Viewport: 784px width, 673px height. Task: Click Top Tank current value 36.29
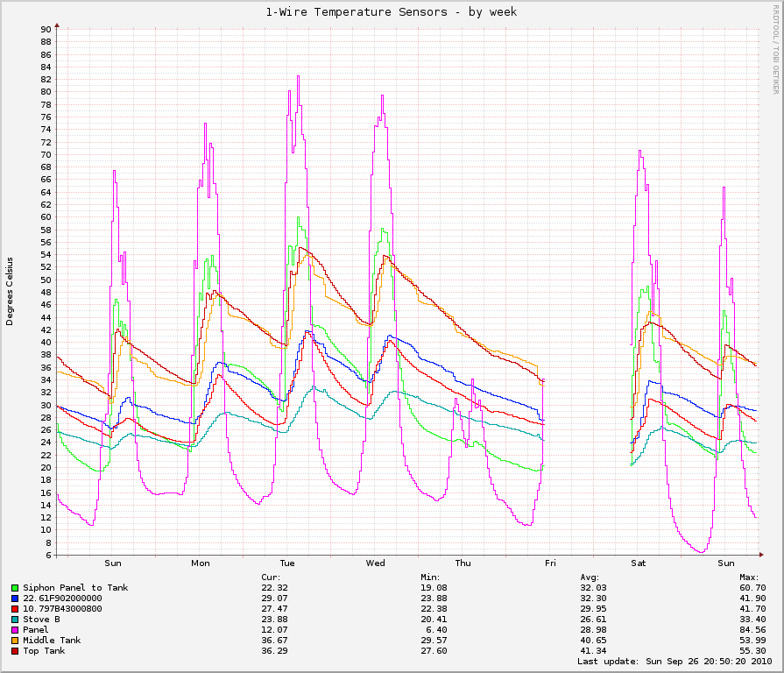point(274,651)
